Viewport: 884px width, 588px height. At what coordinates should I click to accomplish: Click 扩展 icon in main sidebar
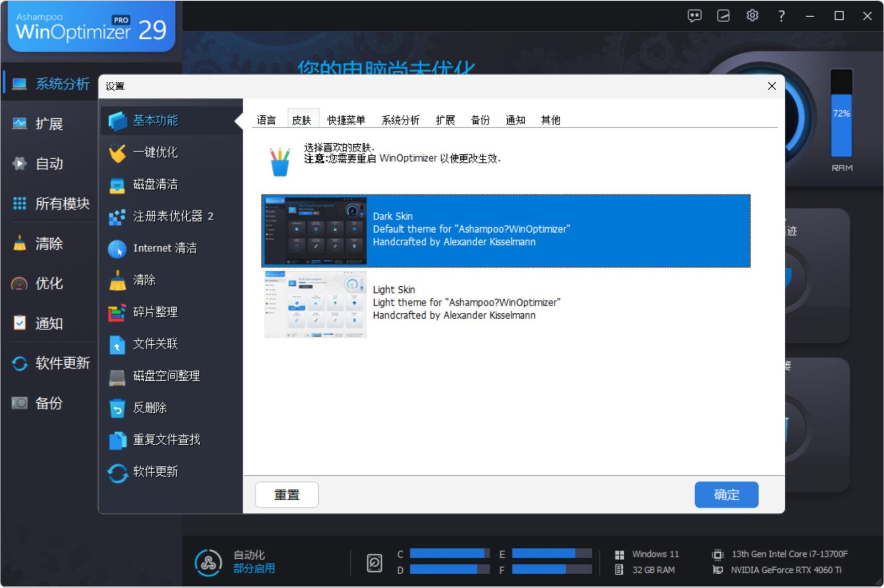(19, 124)
